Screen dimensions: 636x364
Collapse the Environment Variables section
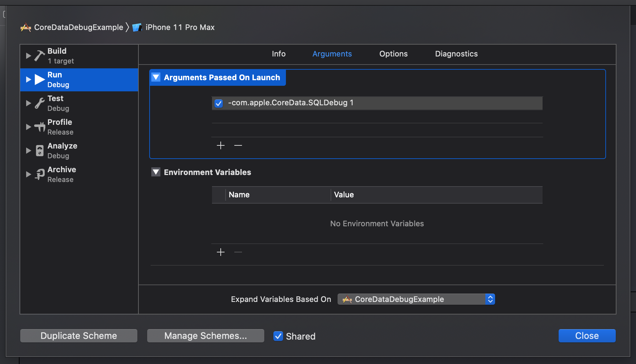tap(156, 172)
